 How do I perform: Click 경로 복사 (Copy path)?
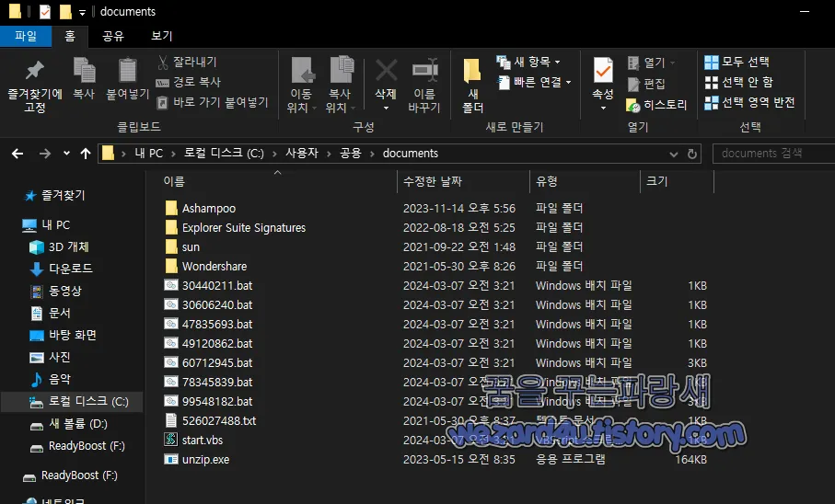(189, 82)
